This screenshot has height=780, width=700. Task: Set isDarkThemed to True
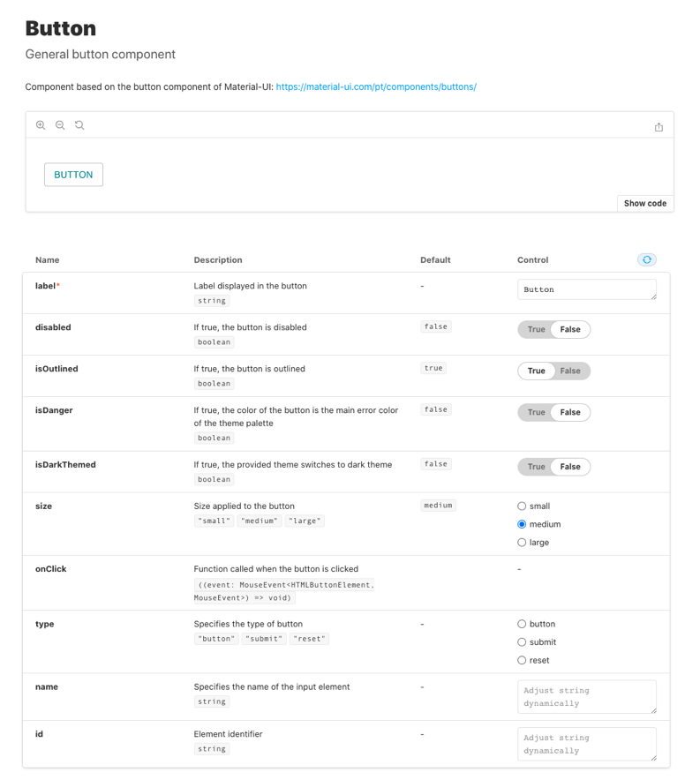537,467
